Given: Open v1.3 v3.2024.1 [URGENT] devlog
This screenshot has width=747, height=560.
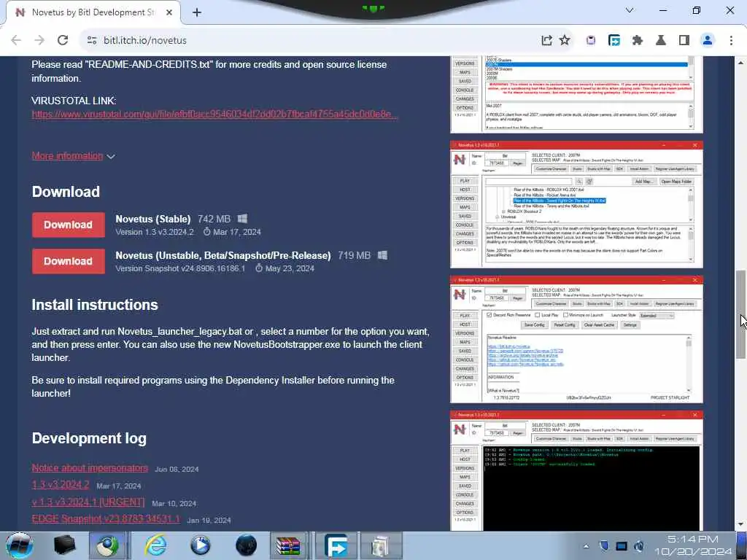Looking at the screenshot, I should coord(88,502).
